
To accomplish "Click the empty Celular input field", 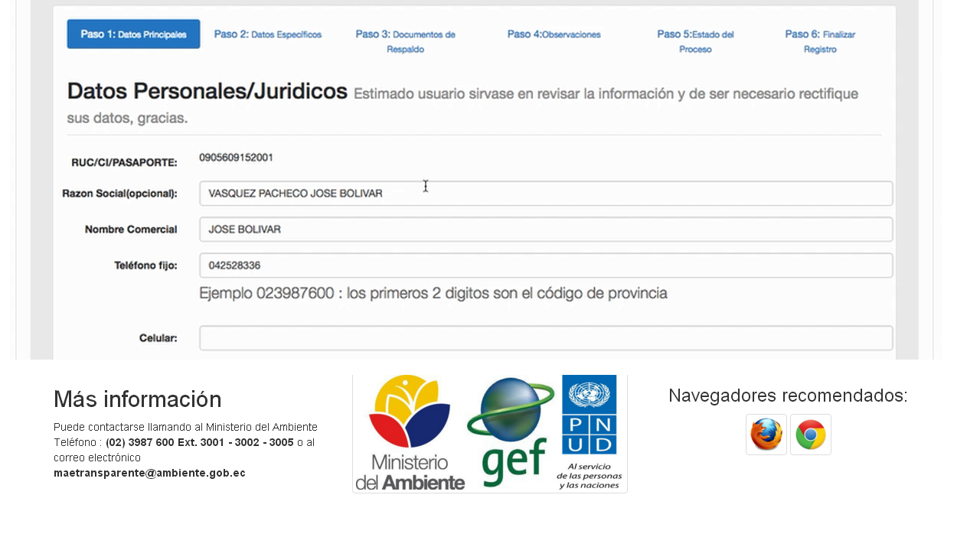I will click(545, 338).
